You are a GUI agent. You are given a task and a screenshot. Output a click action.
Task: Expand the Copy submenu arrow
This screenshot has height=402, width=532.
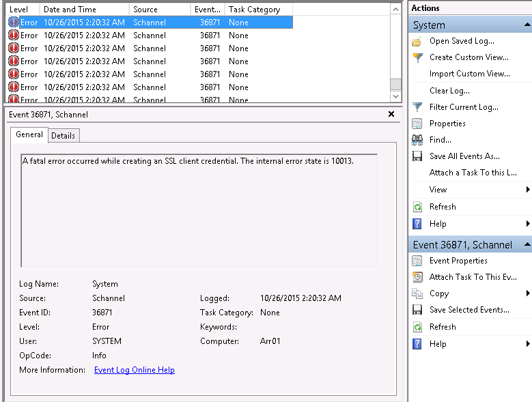[x=528, y=293]
